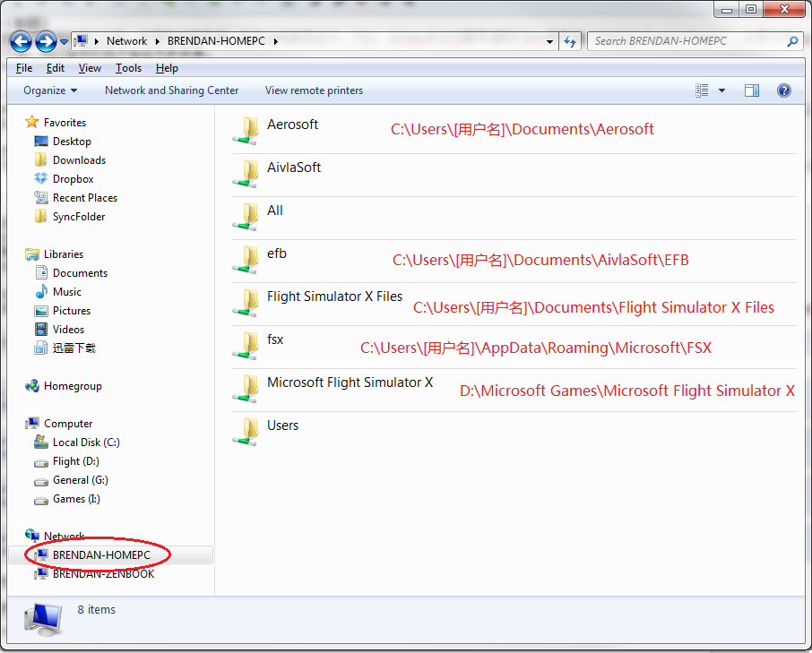Image resolution: width=812 pixels, height=653 pixels.
Task: Click the Music library note icon
Action: tap(41, 292)
